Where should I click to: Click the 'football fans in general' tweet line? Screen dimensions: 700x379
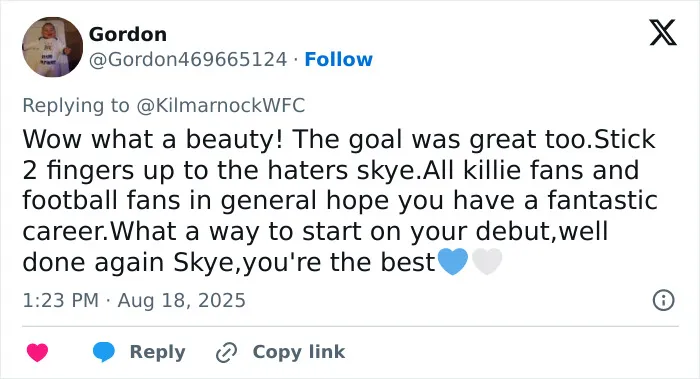point(340,200)
